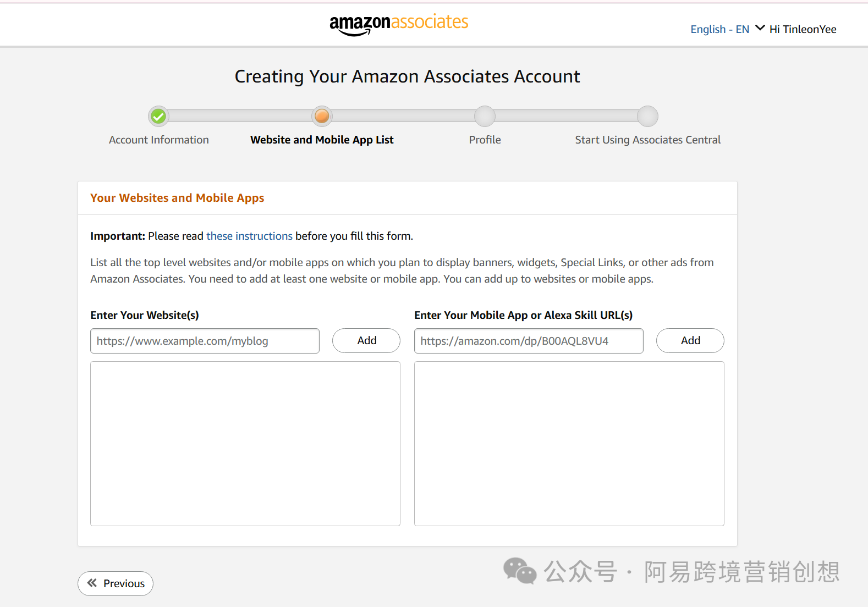Click the Hi TinleonYee account greeting
Image resolution: width=868 pixels, height=607 pixels.
coord(803,29)
